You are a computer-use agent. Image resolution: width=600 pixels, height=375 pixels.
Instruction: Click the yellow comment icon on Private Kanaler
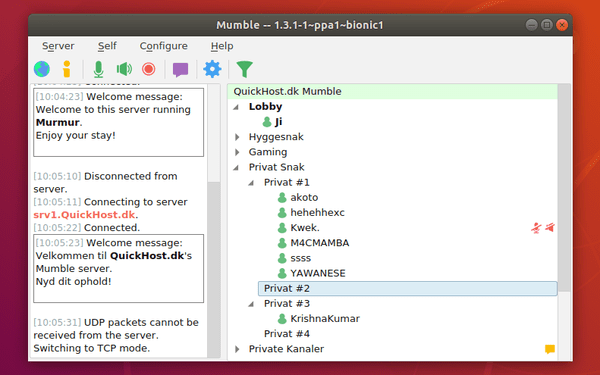pyautogui.click(x=550, y=349)
